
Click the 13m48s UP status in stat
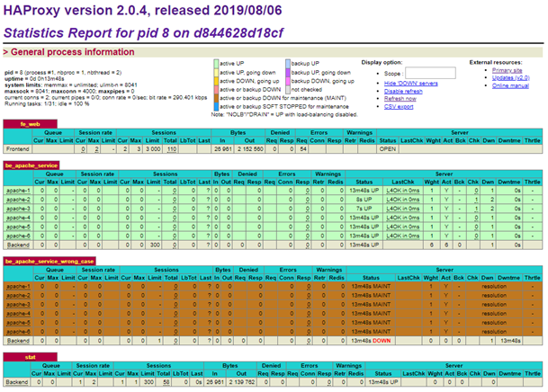click(383, 382)
